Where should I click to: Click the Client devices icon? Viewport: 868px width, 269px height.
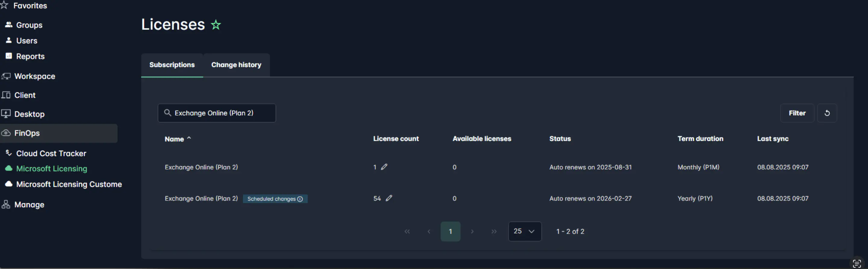coord(6,95)
